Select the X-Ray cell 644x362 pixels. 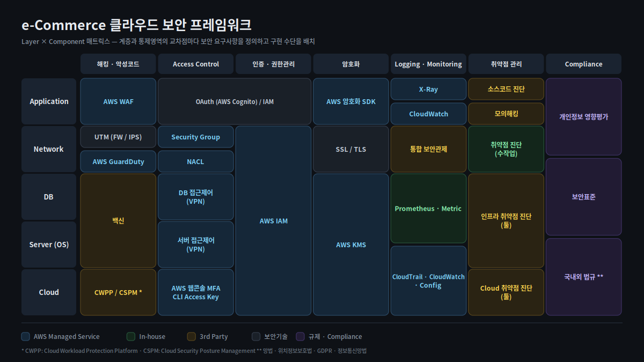[x=428, y=89]
